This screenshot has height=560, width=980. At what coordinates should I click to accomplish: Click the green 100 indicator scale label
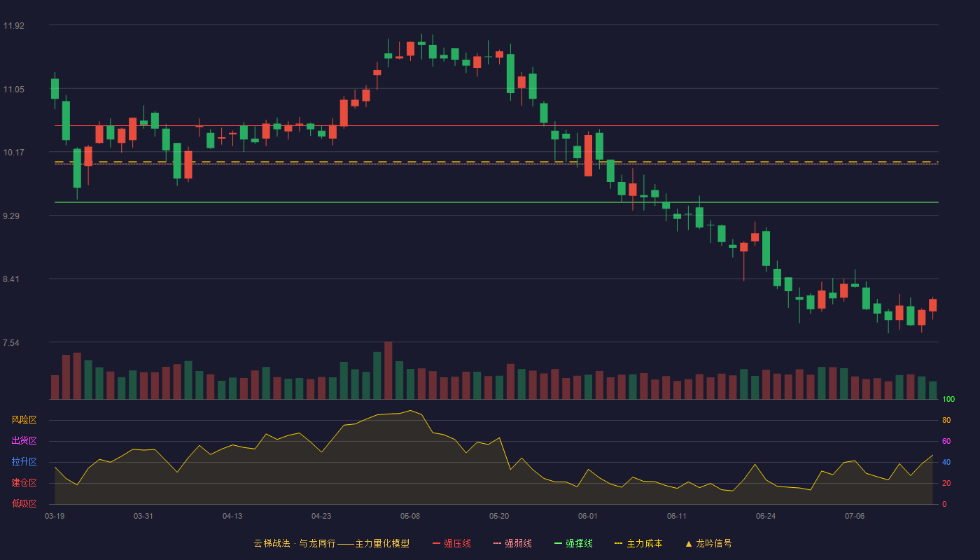coord(948,400)
